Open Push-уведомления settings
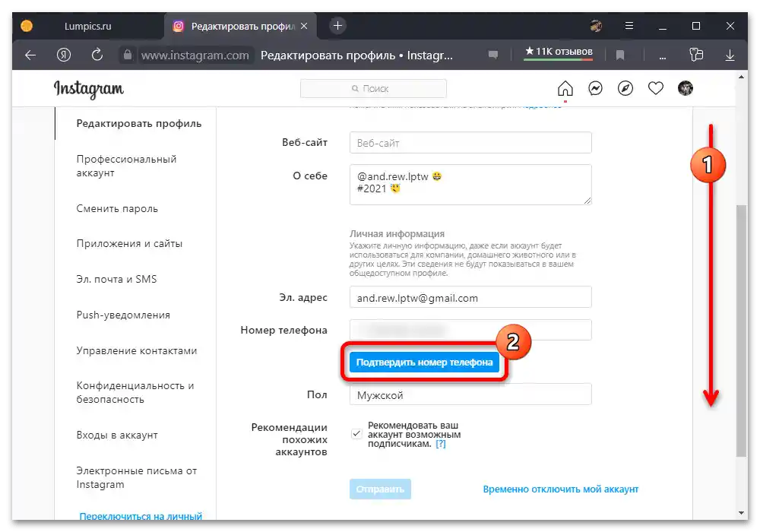 123,315
